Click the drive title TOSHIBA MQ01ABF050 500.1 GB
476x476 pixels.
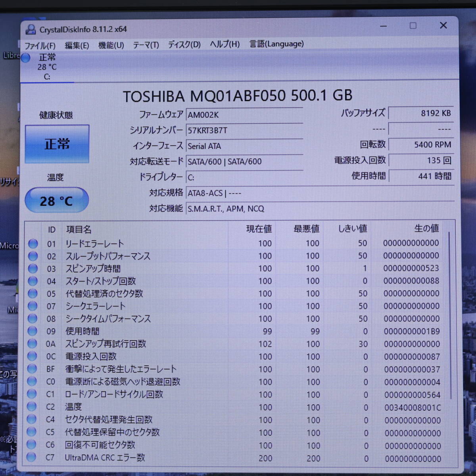pyautogui.click(x=238, y=96)
